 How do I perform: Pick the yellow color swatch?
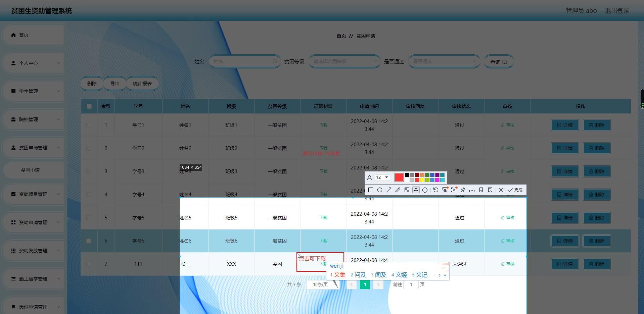click(x=422, y=180)
